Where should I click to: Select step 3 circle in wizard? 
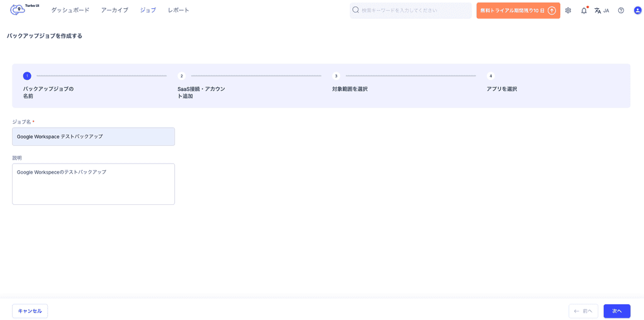click(336, 75)
